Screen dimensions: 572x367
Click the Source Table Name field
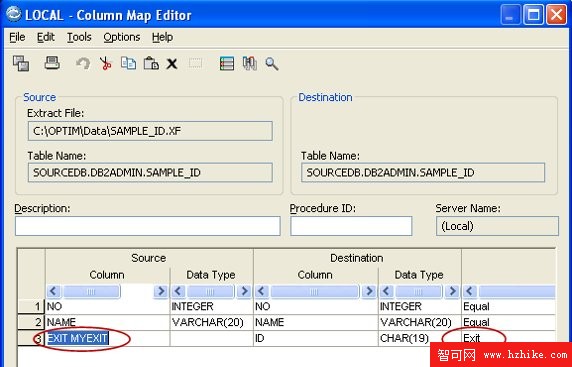click(x=150, y=172)
